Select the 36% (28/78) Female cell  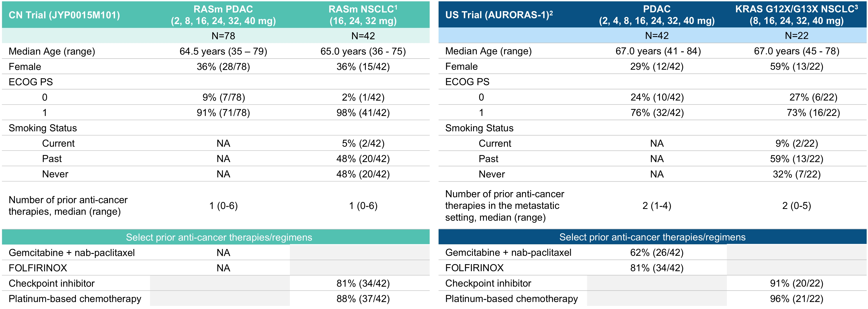(x=223, y=66)
